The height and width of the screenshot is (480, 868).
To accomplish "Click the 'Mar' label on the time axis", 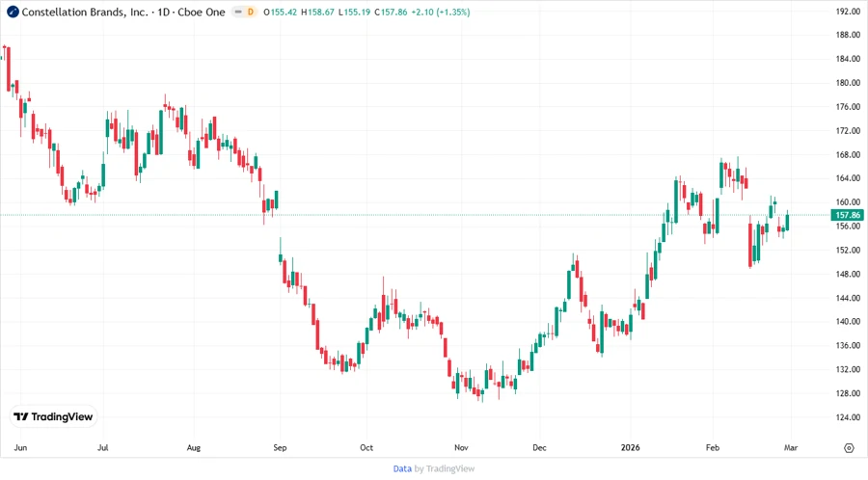I will click(791, 447).
